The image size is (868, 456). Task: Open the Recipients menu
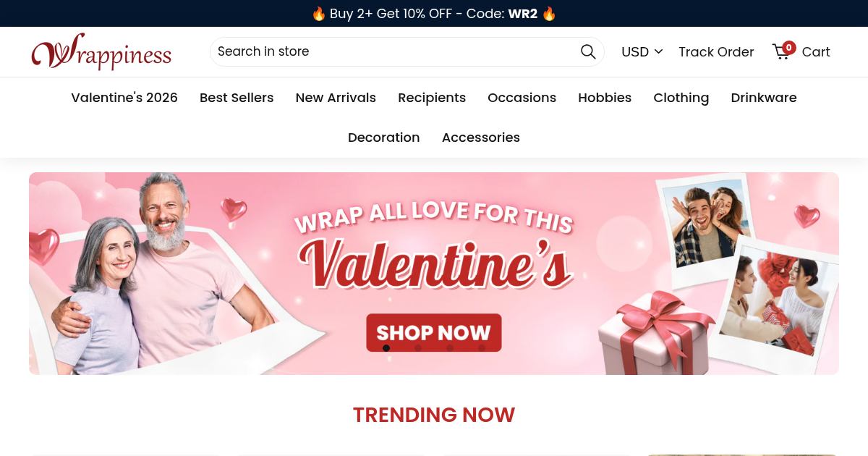click(x=432, y=98)
